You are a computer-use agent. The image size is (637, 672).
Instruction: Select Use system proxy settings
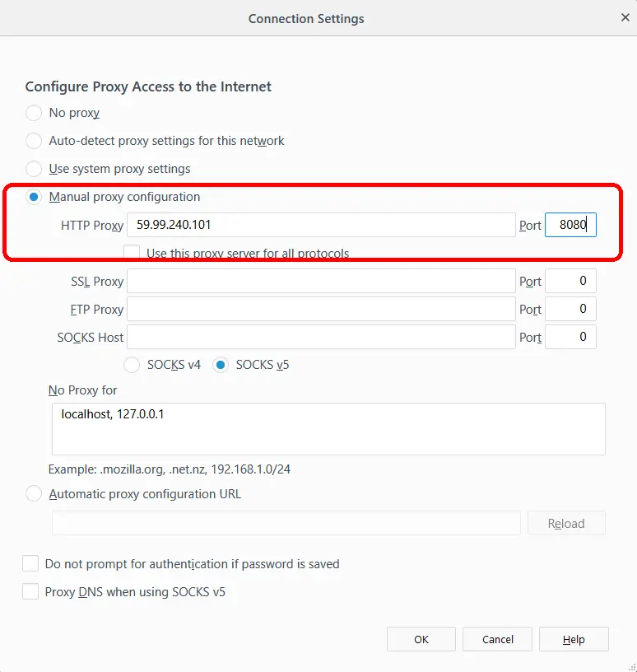click(x=33, y=169)
